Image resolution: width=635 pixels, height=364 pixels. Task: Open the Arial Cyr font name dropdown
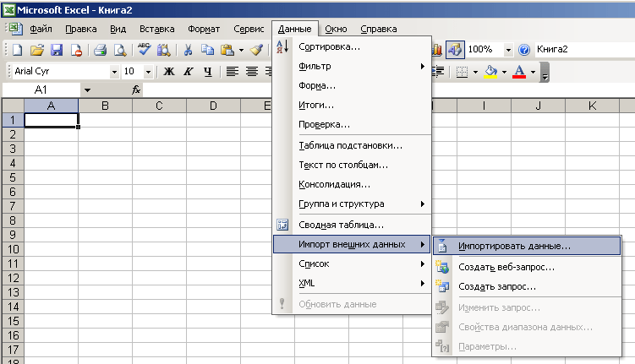[x=114, y=72]
